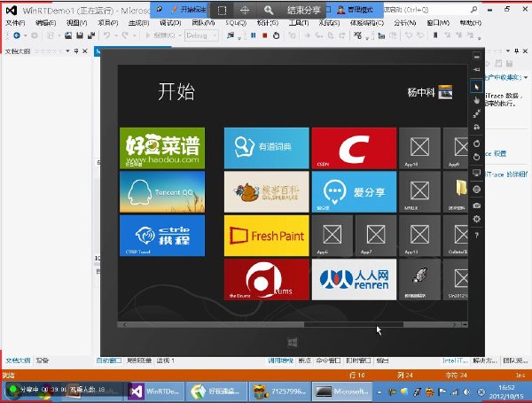Open the right panel window options dropdown
This screenshot has height=403, width=532.
click(508, 50)
